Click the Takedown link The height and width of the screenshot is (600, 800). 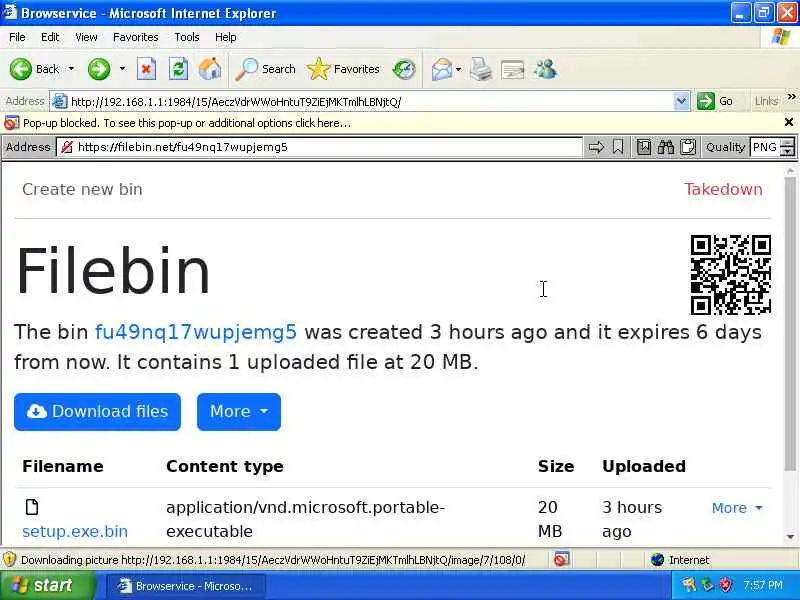coord(723,189)
